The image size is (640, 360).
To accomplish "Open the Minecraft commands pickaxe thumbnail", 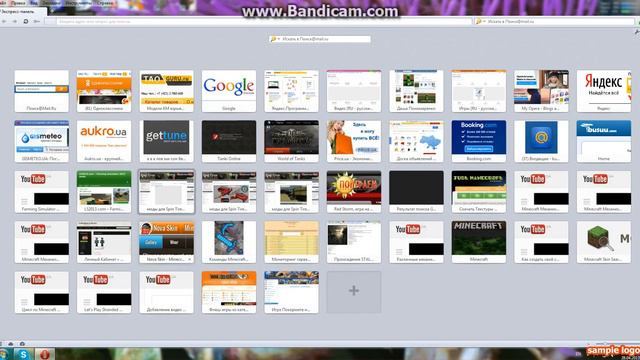I will [229, 242].
